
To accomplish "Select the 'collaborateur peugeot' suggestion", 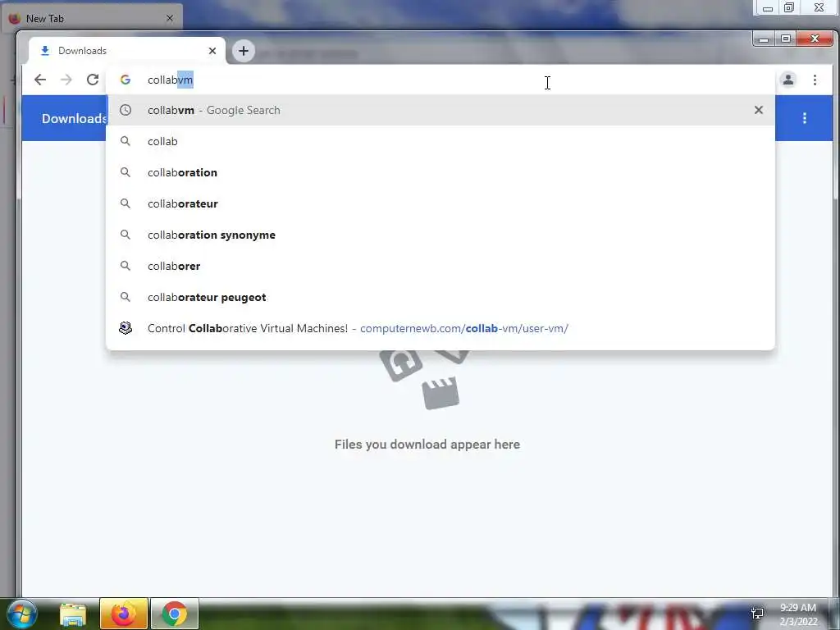I will (x=441, y=297).
